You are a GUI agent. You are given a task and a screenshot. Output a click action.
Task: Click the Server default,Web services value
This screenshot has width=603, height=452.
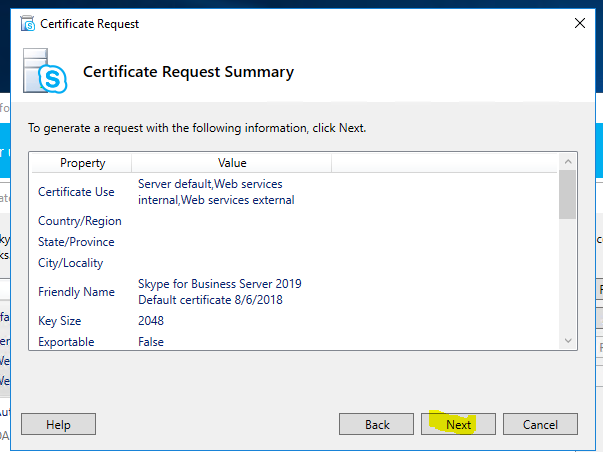tap(216, 192)
